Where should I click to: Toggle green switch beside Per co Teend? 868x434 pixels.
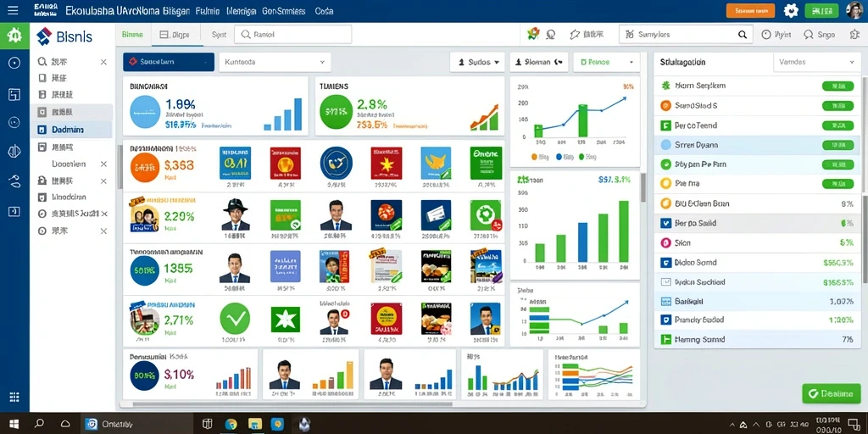point(837,125)
